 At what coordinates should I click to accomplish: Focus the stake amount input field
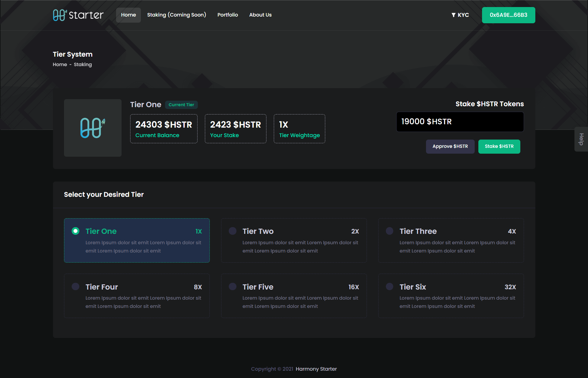click(x=460, y=122)
